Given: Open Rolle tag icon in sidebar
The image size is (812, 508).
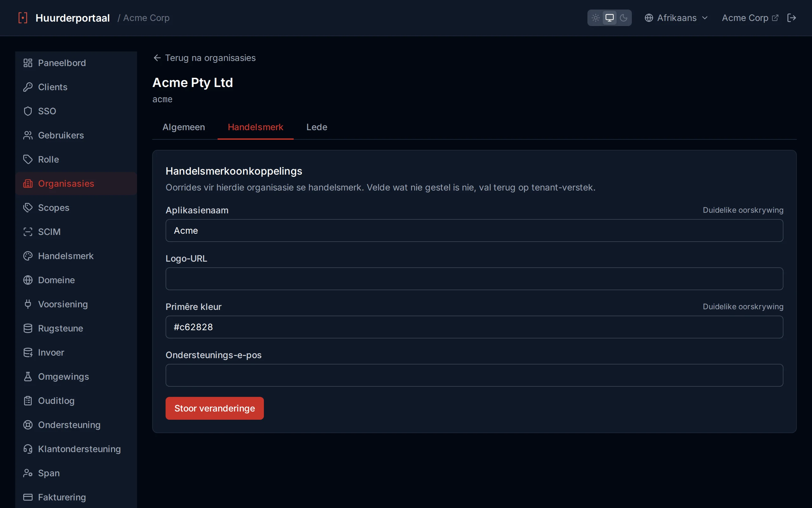Looking at the screenshot, I should coord(28,159).
